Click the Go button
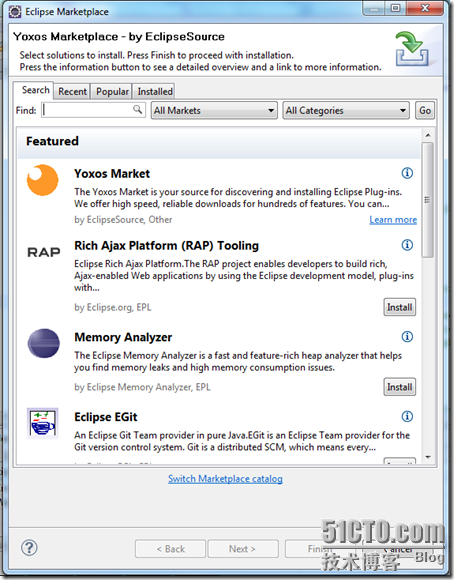454x580 pixels. [x=425, y=110]
